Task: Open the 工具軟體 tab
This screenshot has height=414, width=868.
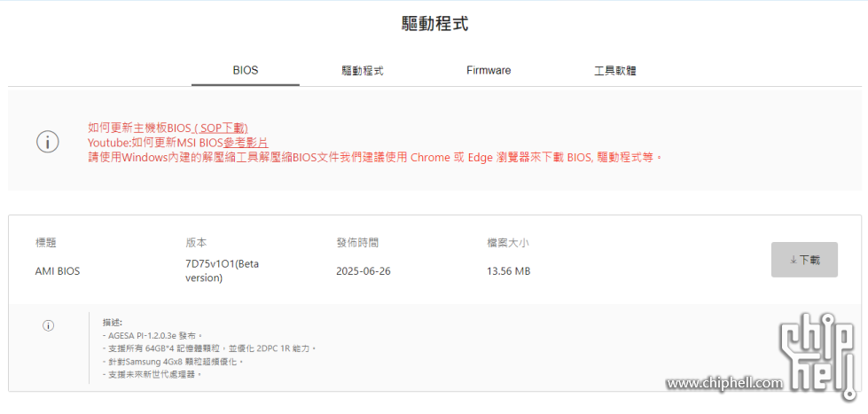Action: click(614, 71)
